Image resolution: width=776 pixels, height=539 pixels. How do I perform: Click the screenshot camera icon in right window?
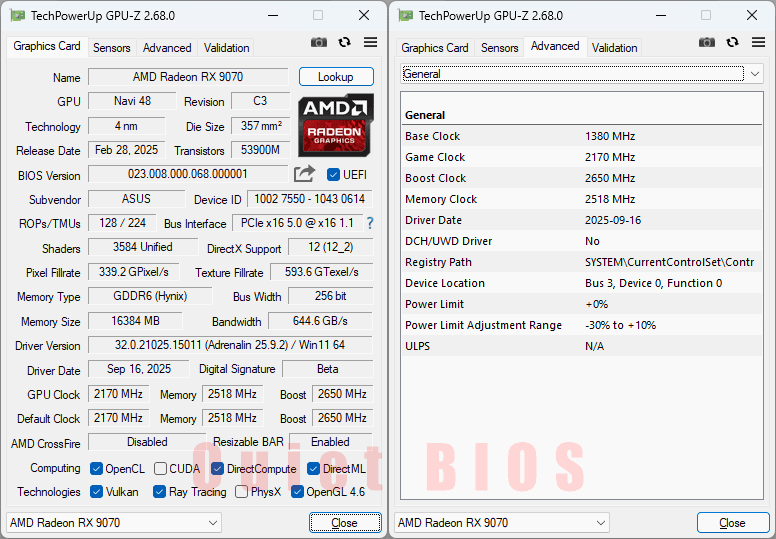707,42
